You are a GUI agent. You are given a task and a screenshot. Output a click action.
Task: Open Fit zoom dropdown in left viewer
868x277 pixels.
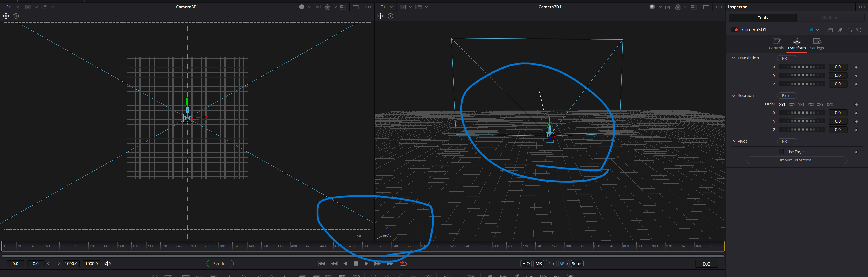pos(12,7)
